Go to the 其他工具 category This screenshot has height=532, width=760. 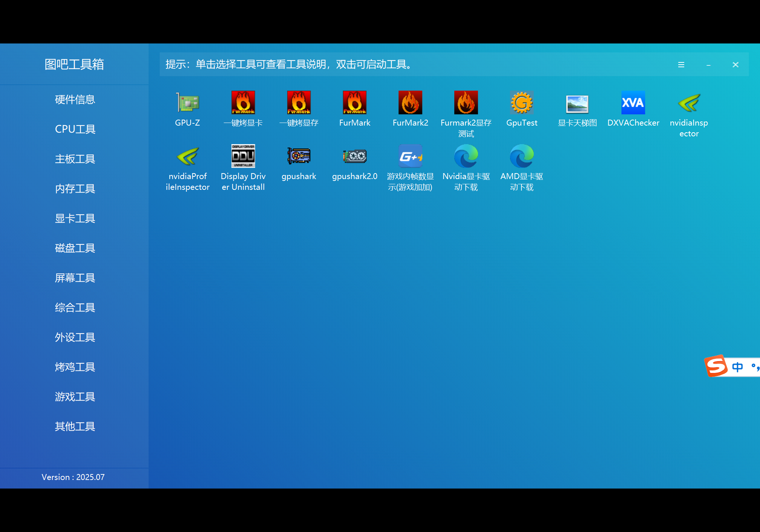coord(75,426)
